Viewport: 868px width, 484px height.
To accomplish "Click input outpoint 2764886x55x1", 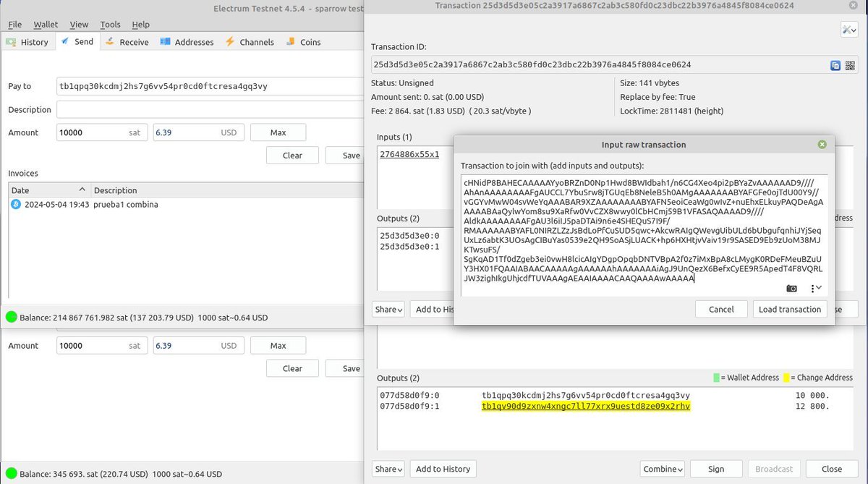I will coord(409,154).
